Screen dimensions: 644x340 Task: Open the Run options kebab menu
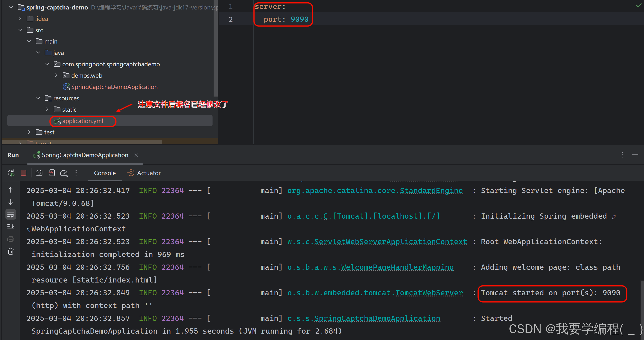[x=76, y=172]
